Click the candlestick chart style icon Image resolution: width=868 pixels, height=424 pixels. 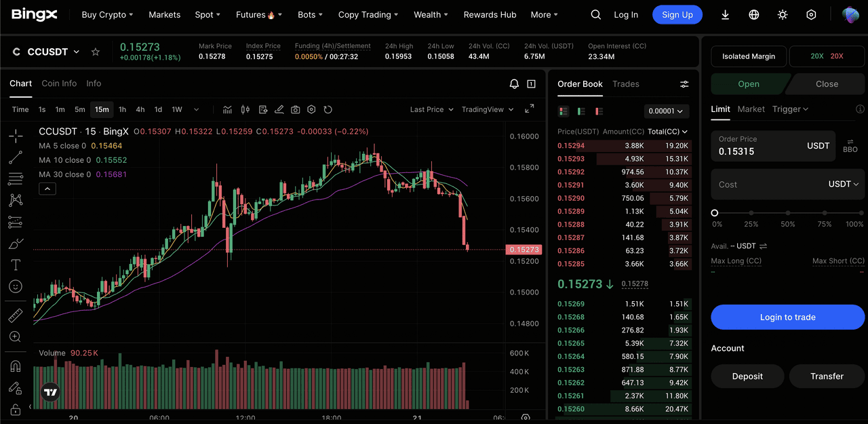(245, 109)
